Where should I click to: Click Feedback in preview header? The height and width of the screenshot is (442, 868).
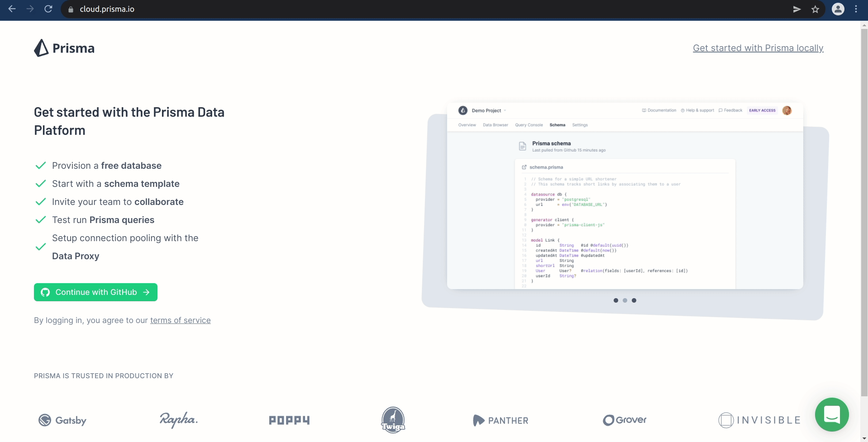[730, 110]
